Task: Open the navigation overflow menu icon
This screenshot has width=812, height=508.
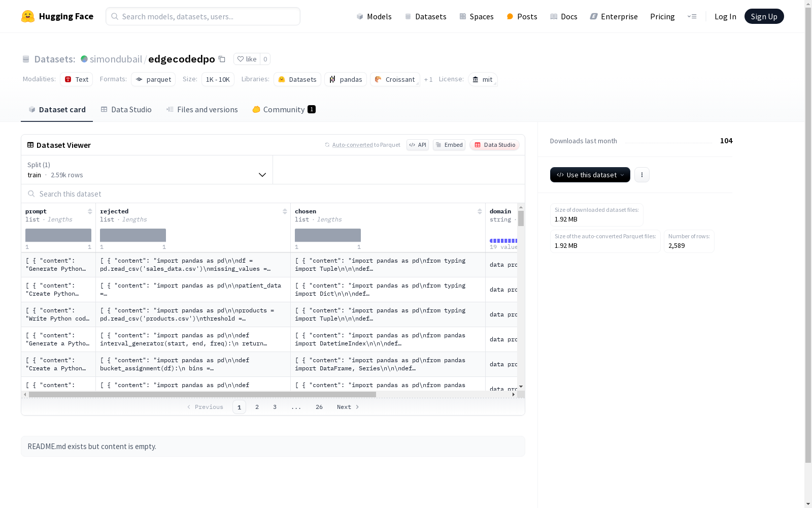Action: (692, 16)
